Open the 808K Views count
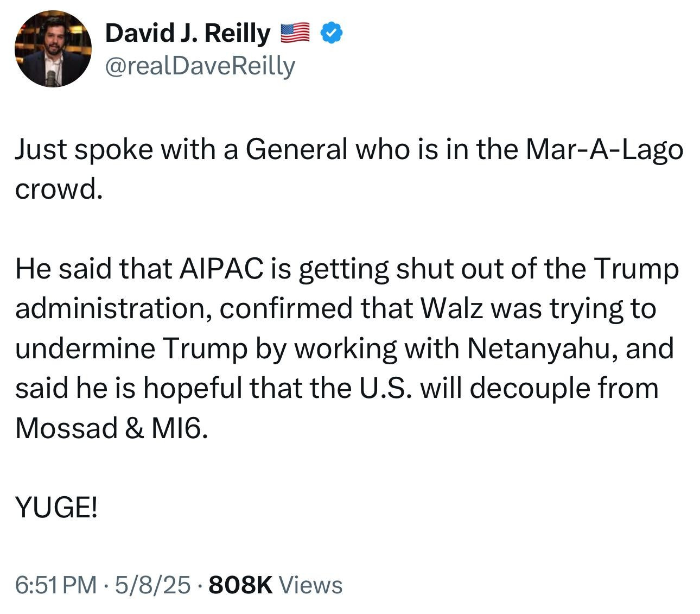Screen dimensions: 700x614 tap(275, 585)
